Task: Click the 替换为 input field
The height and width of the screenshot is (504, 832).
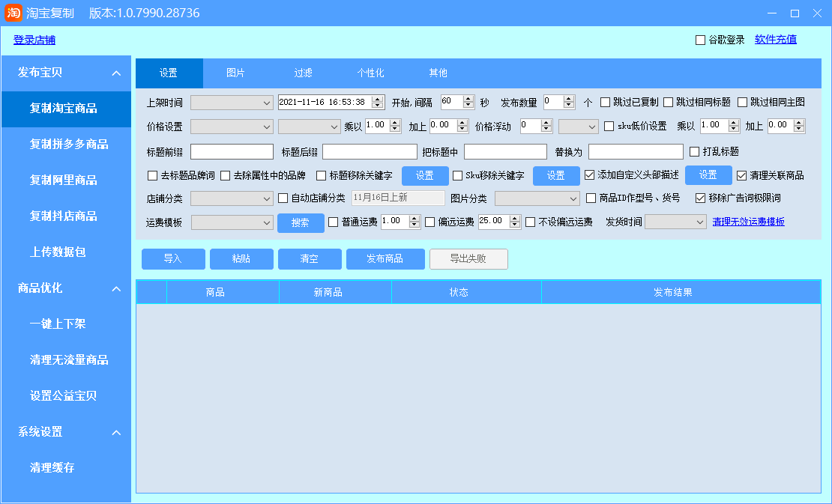Action: point(636,152)
